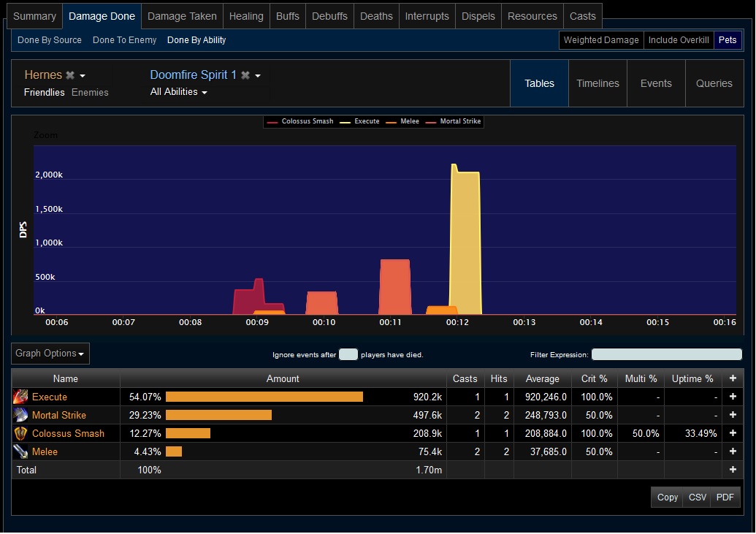This screenshot has width=756, height=534.
Task: Switch to the Damage Taken tab
Action: point(183,16)
